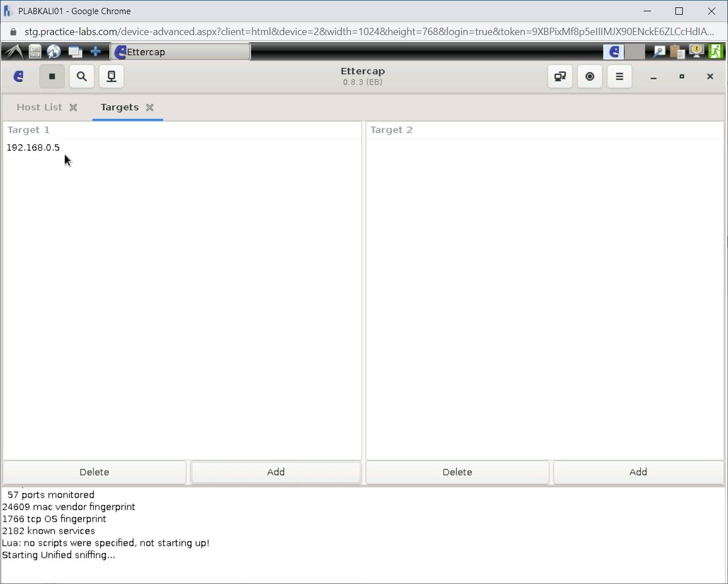Select 192.168.0.5 in the Target 1 list
Viewport: 728px width, 584px height.
[x=33, y=147]
